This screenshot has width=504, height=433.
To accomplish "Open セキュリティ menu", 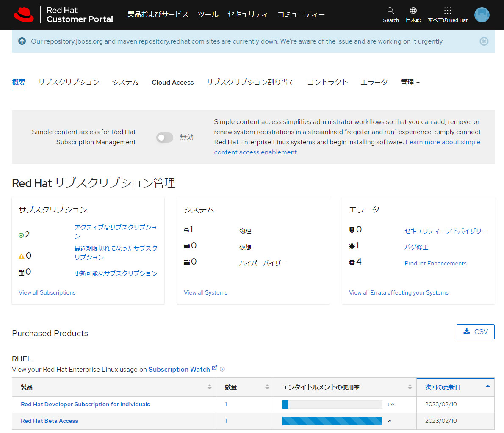I will (x=248, y=14).
